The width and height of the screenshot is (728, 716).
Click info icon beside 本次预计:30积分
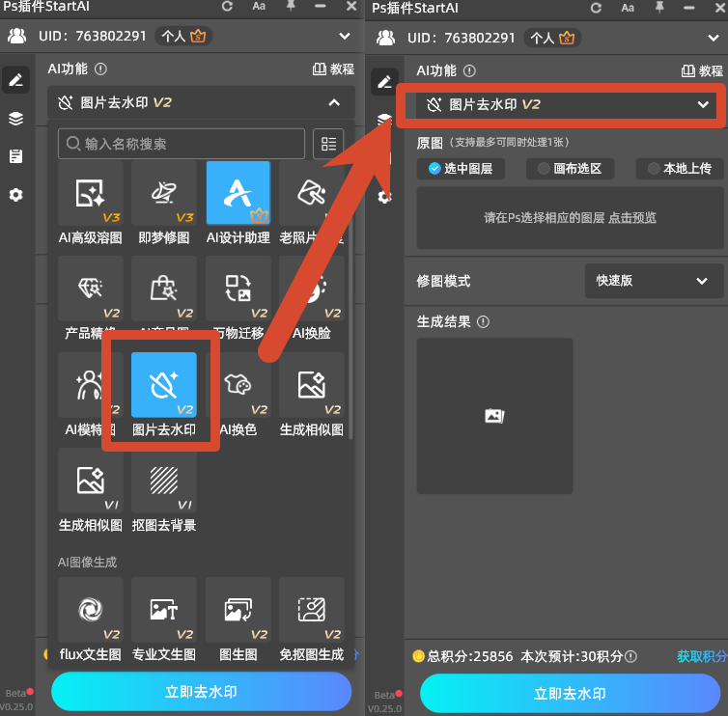tap(630, 656)
